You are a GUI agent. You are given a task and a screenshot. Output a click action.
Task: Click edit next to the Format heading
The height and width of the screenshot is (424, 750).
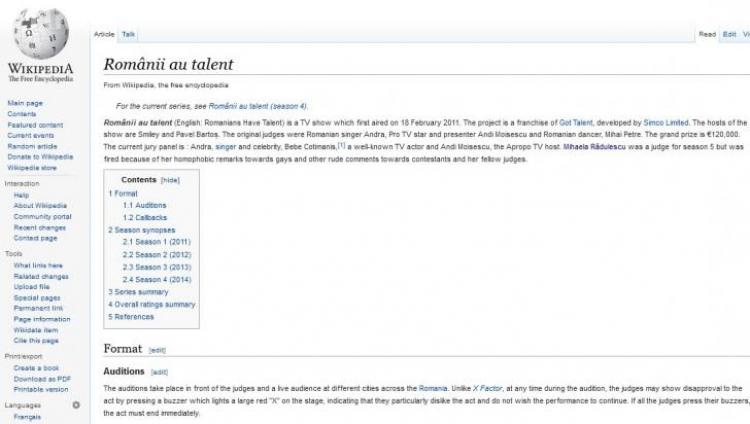[157, 351]
